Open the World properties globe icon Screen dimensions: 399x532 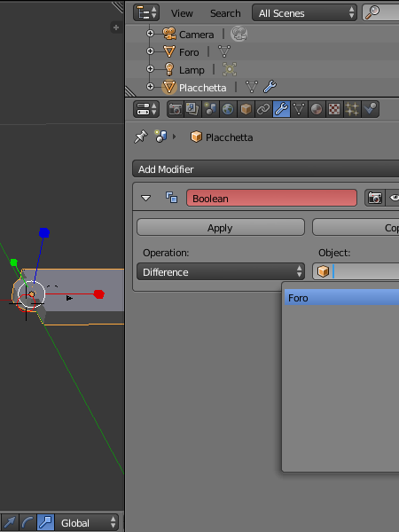pyautogui.click(x=228, y=109)
